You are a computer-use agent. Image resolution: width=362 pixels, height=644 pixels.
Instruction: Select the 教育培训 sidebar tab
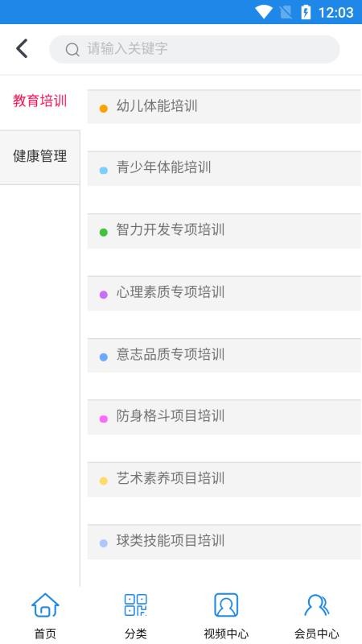39,101
